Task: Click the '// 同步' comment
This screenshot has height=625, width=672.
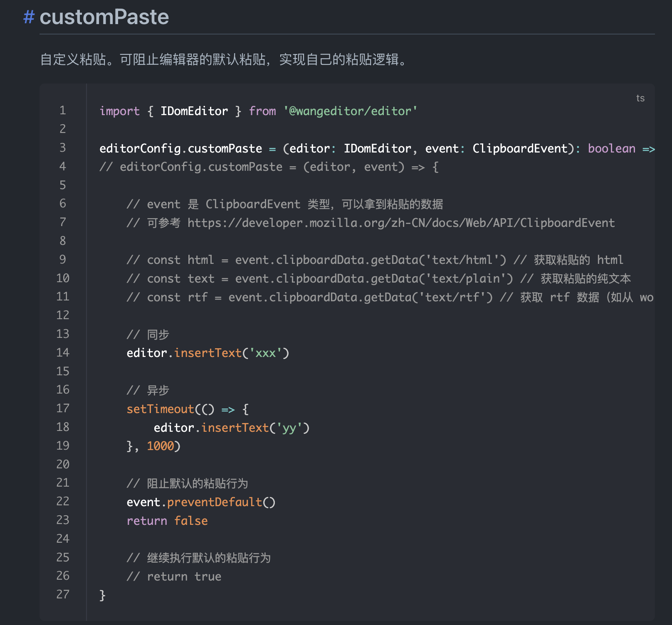Action: [148, 335]
